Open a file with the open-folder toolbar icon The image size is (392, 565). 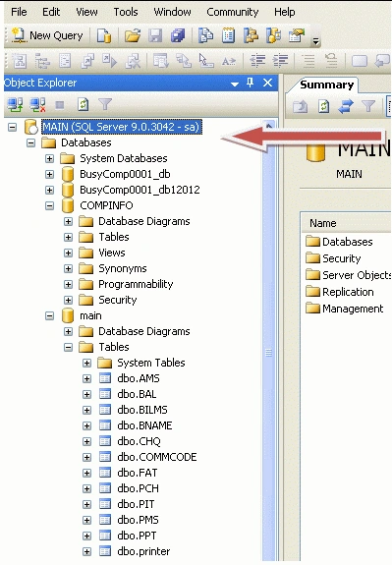(133, 35)
